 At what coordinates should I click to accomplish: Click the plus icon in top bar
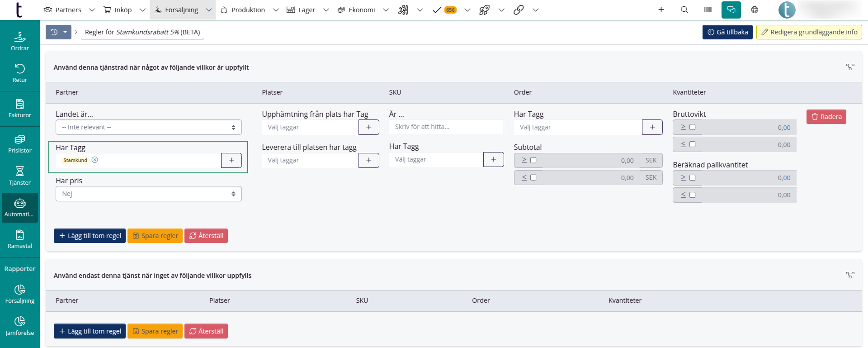(x=661, y=10)
